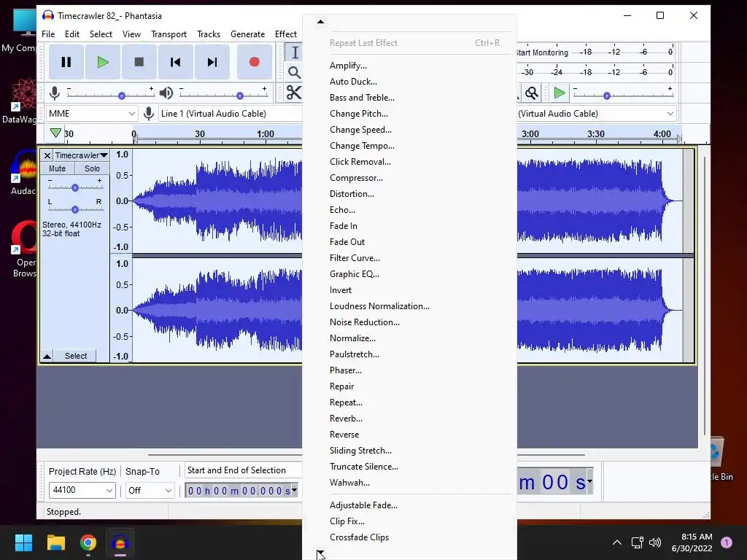
Task: Click the system tray volume icon
Action: [x=655, y=542]
